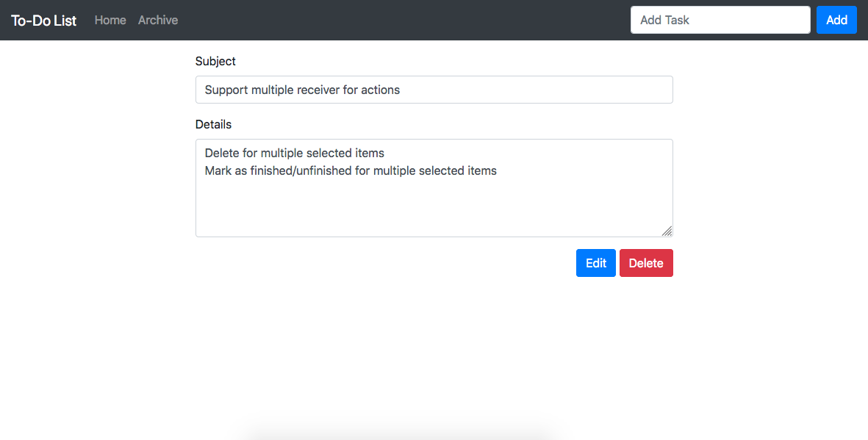Image resolution: width=868 pixels, height=440 pixels.
Task: Click into the Subject text field
Action: (x=434, y=90)
